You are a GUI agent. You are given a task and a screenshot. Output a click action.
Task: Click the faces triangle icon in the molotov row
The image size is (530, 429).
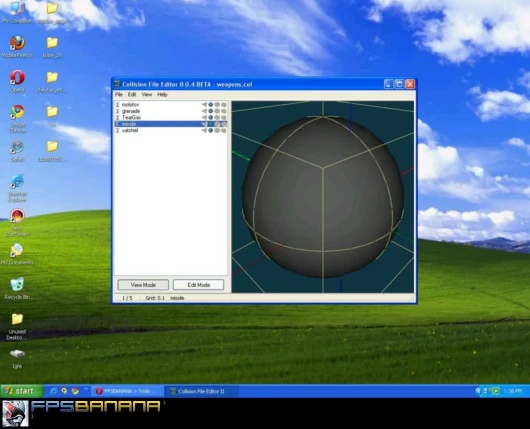click(x=204, y=105)
